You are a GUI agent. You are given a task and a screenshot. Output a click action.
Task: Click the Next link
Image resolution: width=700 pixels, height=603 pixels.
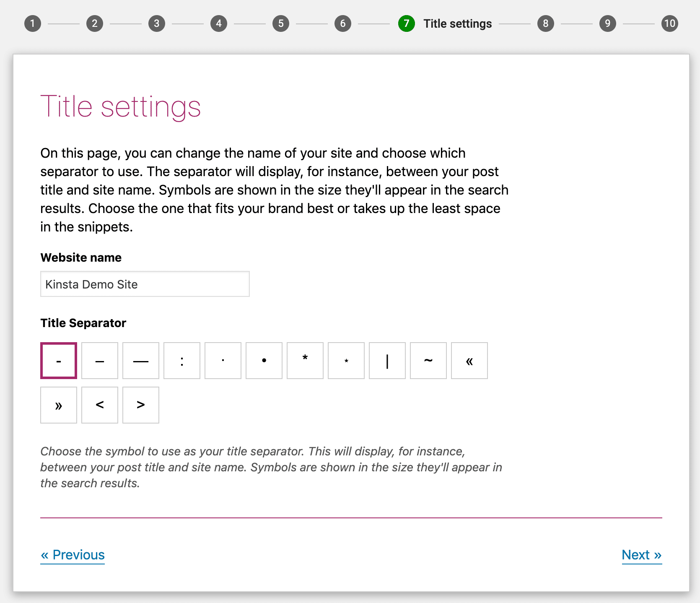point(642,555)
